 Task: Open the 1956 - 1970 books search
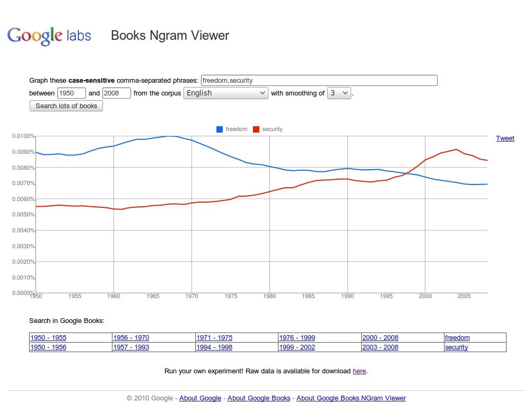click(x=130, y=337)
